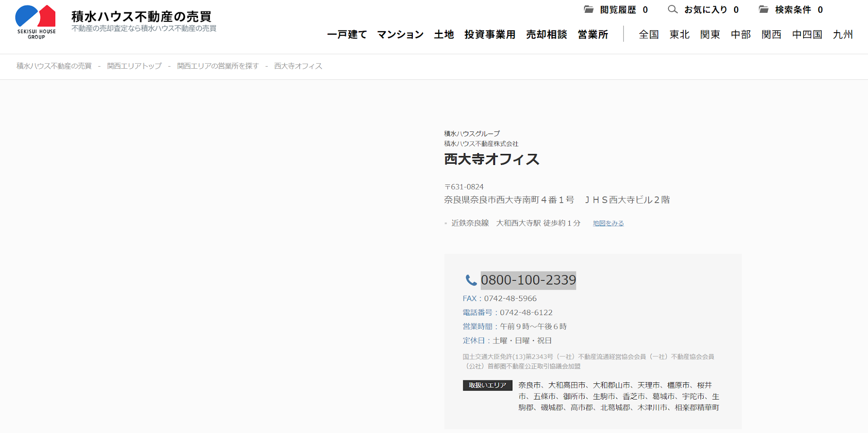Click breadcrumb 西大寺オフィス
This screenshot has height=433, width=868.
coord(298,66)
